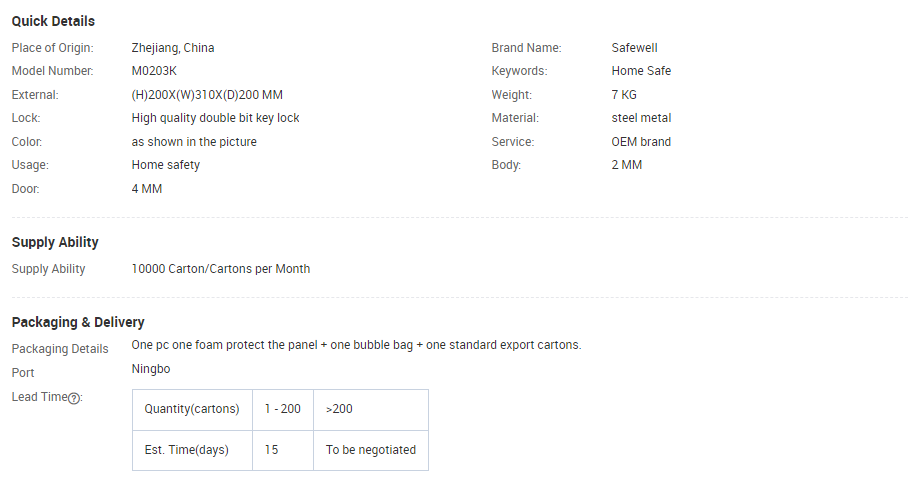Screen dimensions: 908x480
Task: Click the Supply Ability section heading
Action: [x=55, y=242]
